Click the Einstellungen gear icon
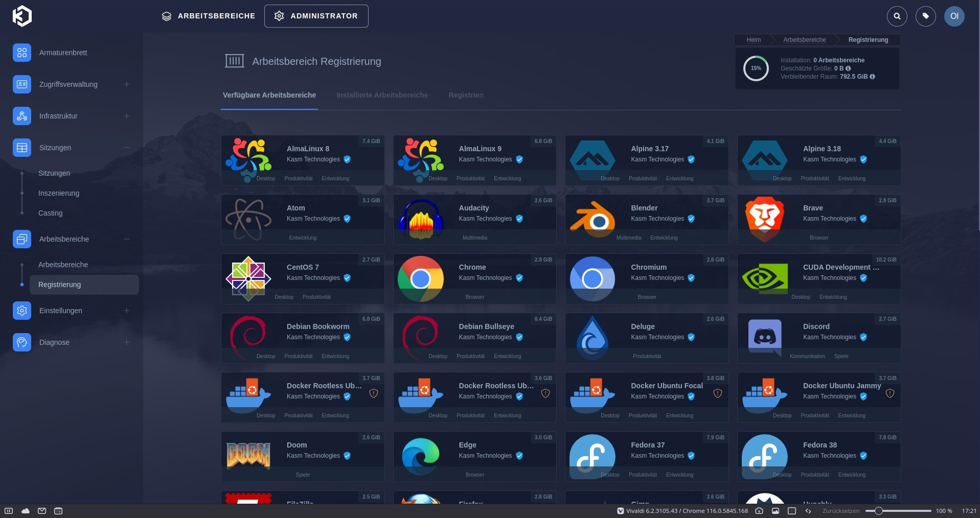980x518 pixels. click(22, 311)
